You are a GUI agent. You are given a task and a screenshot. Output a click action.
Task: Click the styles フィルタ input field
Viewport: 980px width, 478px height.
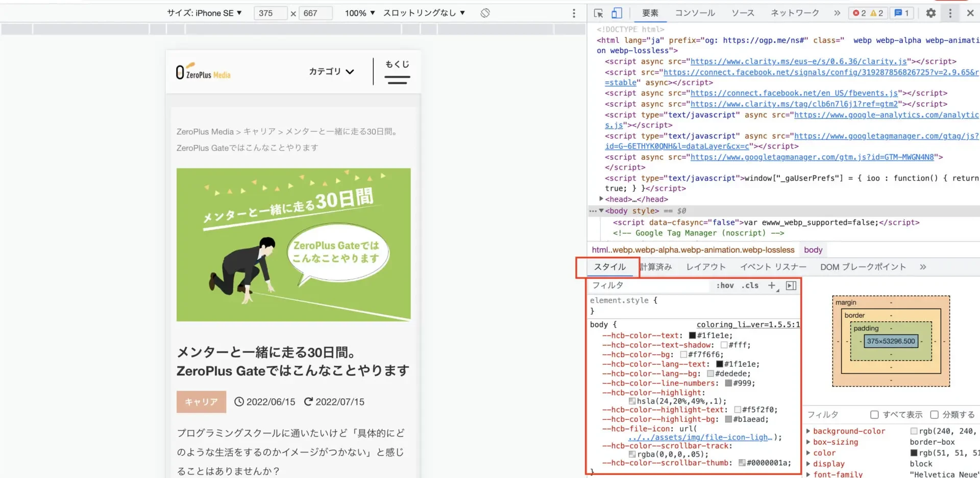pos(649,286)
